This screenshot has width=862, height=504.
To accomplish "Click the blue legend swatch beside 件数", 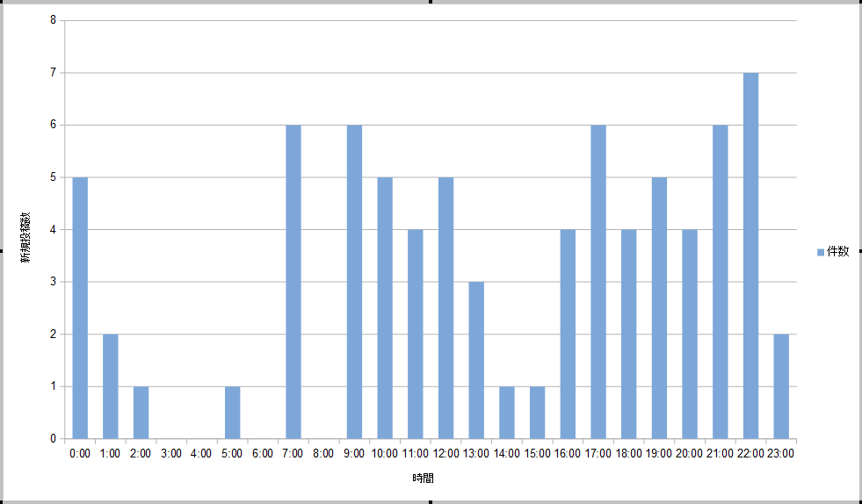I will click(x=821, y=252).
